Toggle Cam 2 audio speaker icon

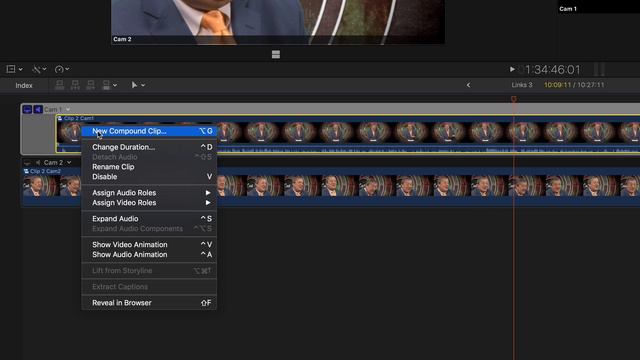pyautogui.click(x=38, y=162)
